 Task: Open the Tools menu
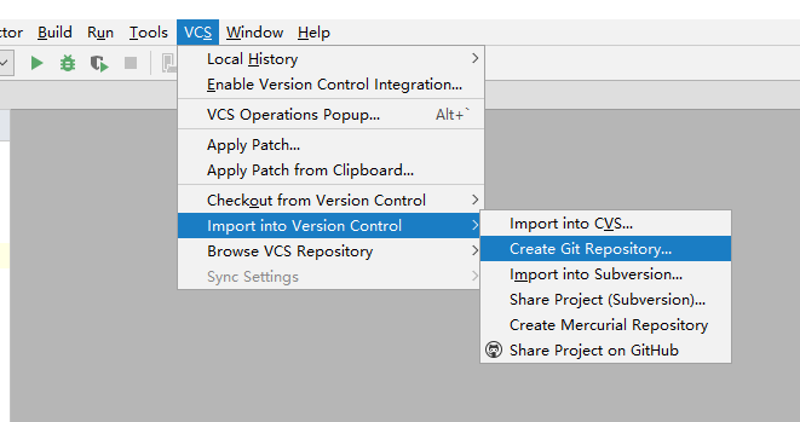148,32
